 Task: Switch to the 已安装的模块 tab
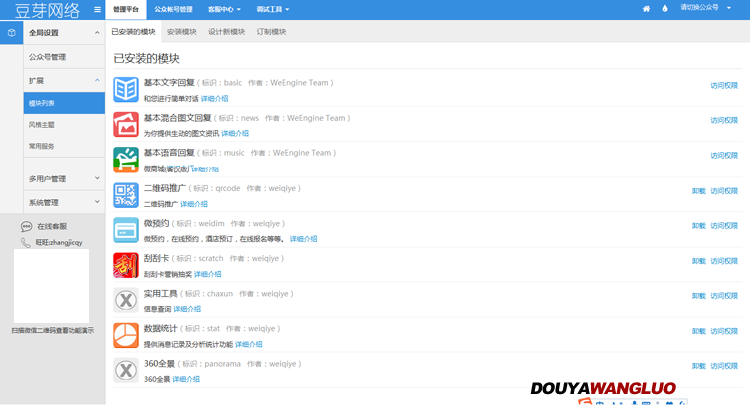coord(133,32)
